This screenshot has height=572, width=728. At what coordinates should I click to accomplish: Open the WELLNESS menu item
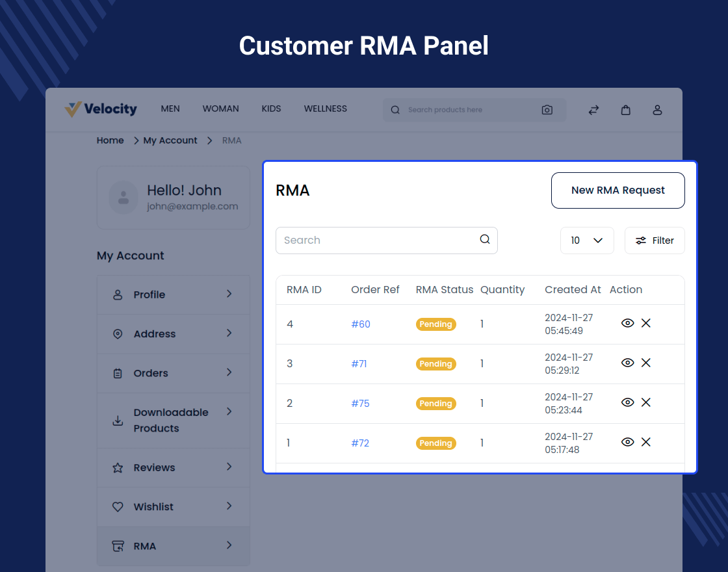tap(325, 109)
